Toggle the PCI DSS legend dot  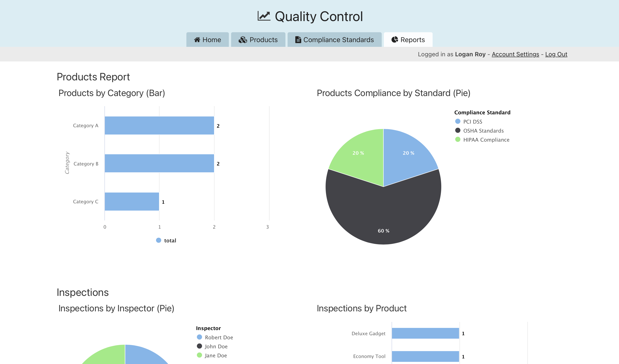(458, 122)
